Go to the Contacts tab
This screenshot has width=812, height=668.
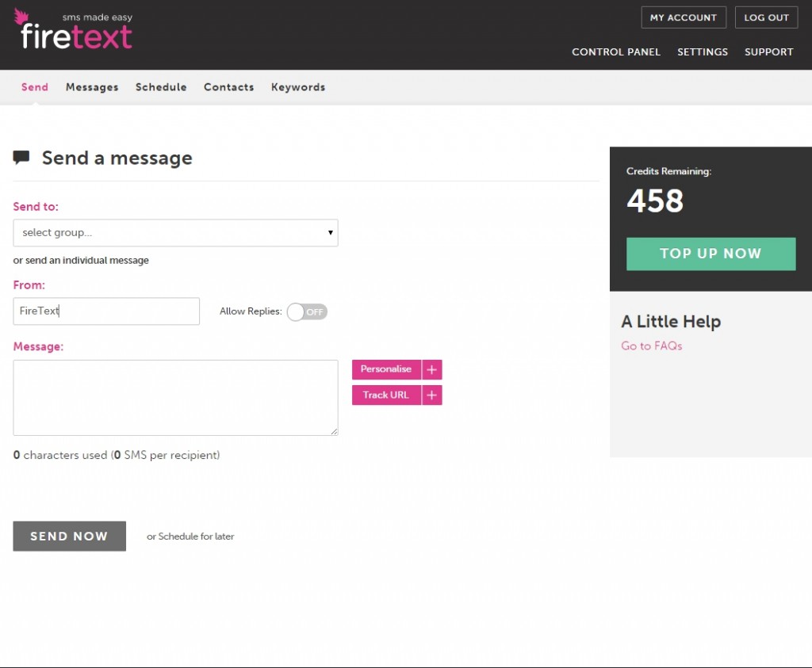pyautogui.click(x=228, y=87)
